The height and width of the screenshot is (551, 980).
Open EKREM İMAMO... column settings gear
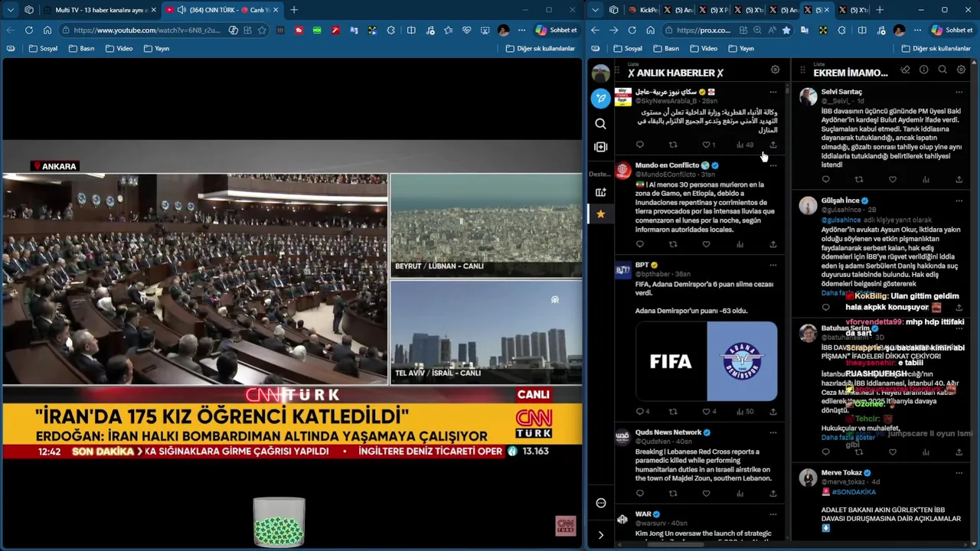(961, 70)
